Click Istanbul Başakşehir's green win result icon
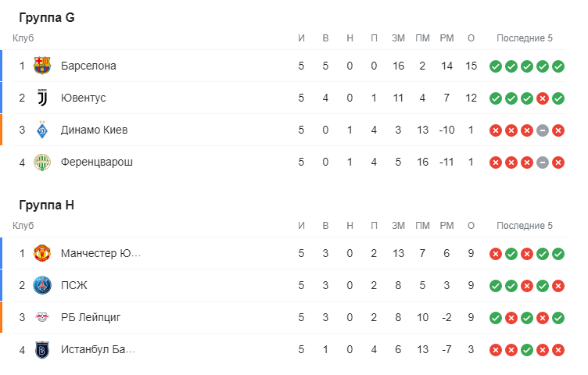588x375 pixels. tap(526, 350)
